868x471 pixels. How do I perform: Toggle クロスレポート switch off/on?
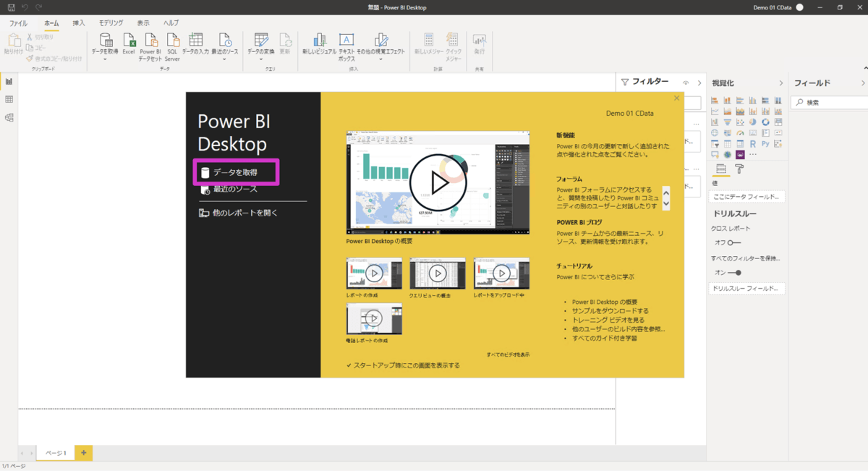pos(734,243)
